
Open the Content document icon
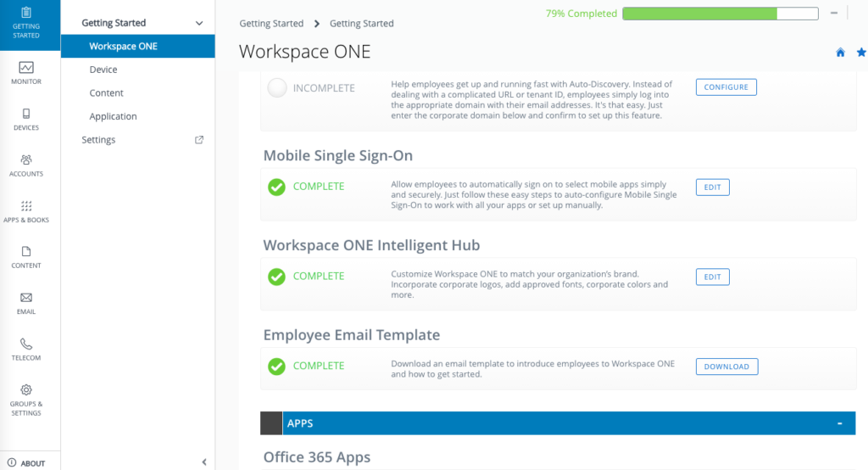click(x=26, y=252)
